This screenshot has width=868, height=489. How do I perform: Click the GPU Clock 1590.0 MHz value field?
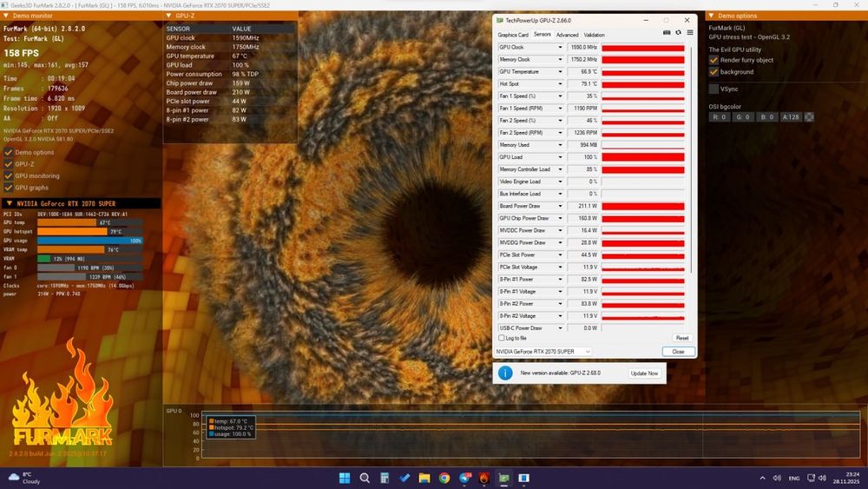click(583, 48)
